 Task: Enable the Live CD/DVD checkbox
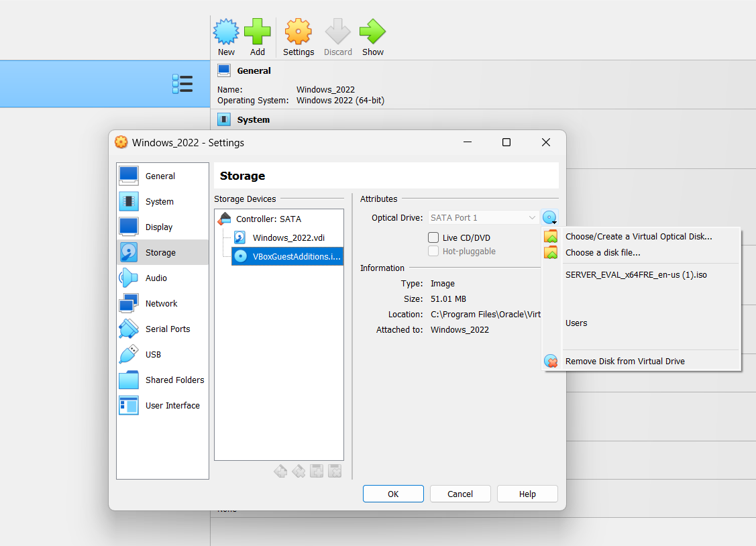[x=433, y=237]
